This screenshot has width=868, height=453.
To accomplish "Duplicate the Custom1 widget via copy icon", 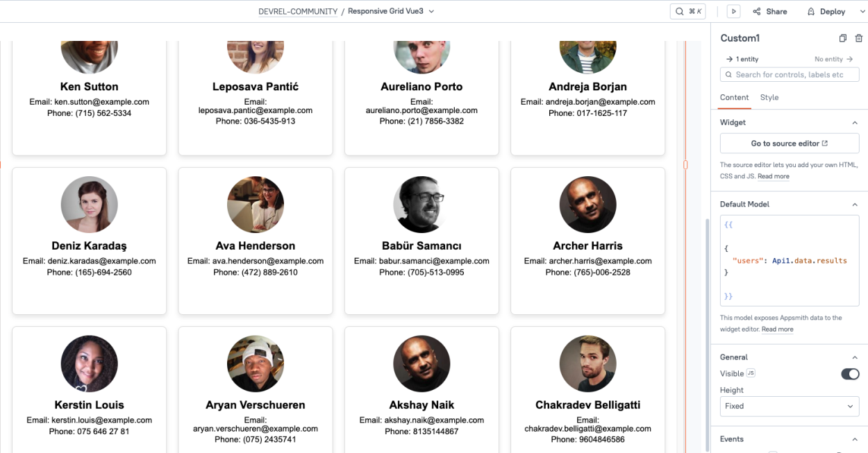I will (x=844, y=37).
